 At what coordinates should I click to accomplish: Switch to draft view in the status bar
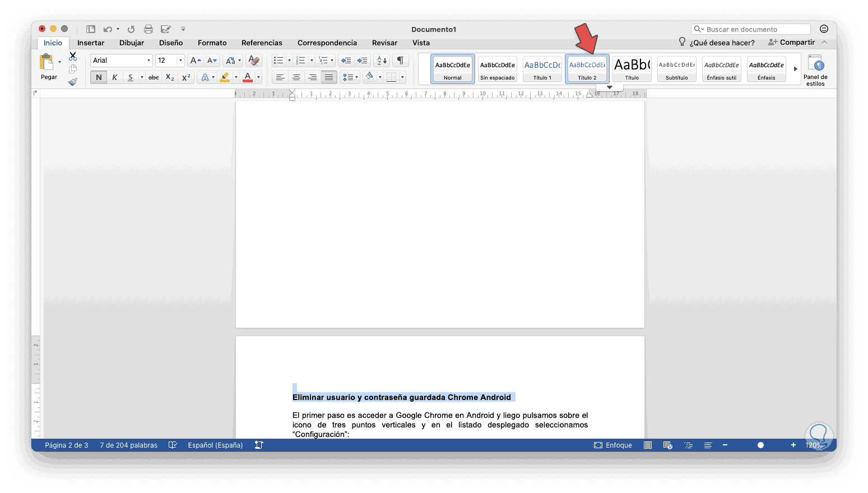tap(708, 445)
